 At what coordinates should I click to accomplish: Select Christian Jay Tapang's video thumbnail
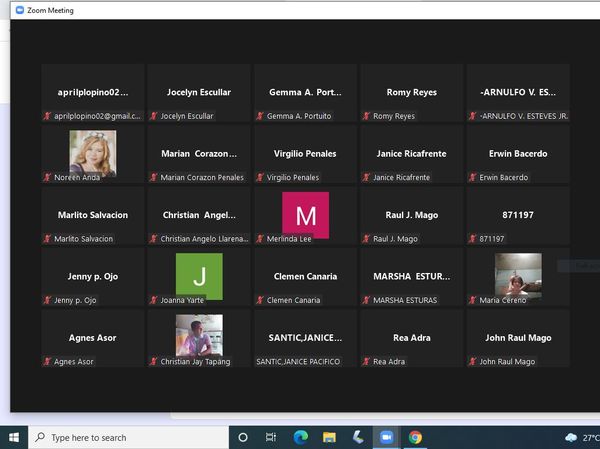[x=199, y=335]
